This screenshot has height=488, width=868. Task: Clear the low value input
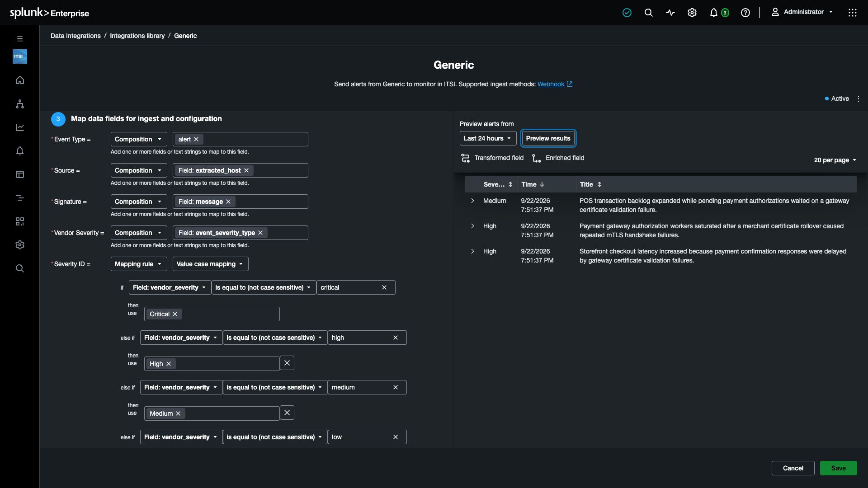click(396, 437)
